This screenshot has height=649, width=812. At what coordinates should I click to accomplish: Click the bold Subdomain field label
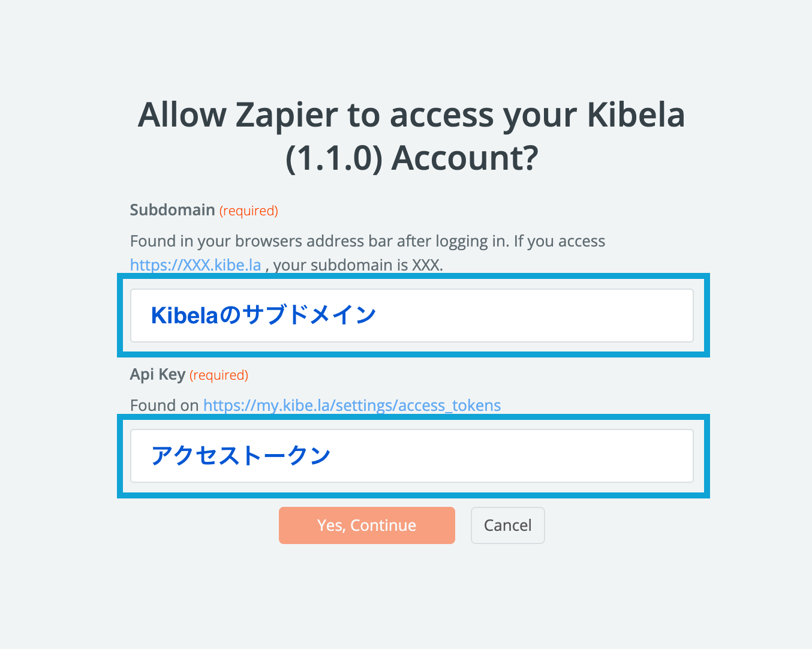pos(173,210)
